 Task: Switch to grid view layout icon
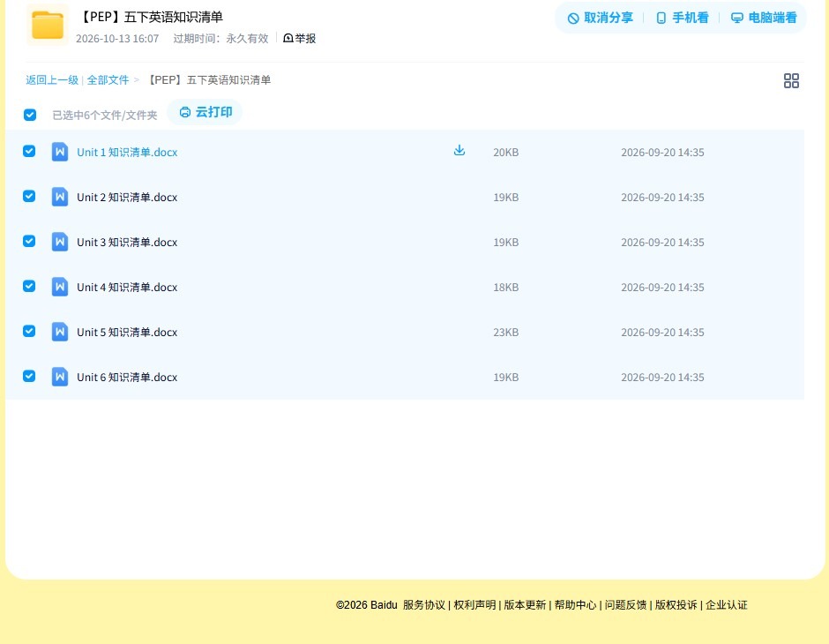791,81
